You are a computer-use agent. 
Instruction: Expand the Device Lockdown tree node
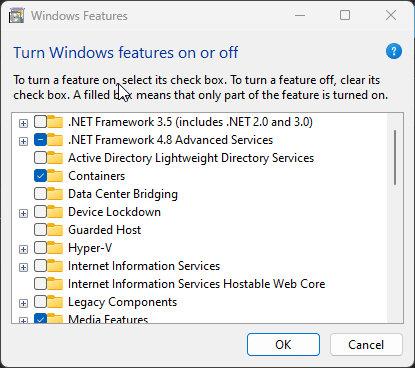pos(23,213)
